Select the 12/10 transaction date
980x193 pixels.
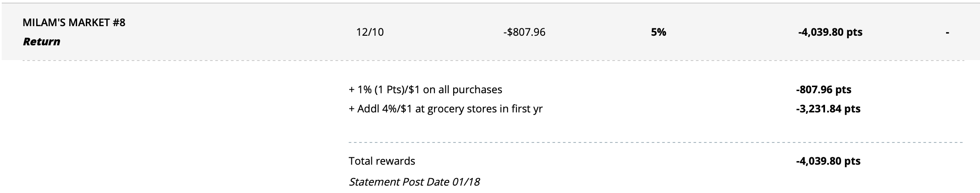tap(370, 32)
